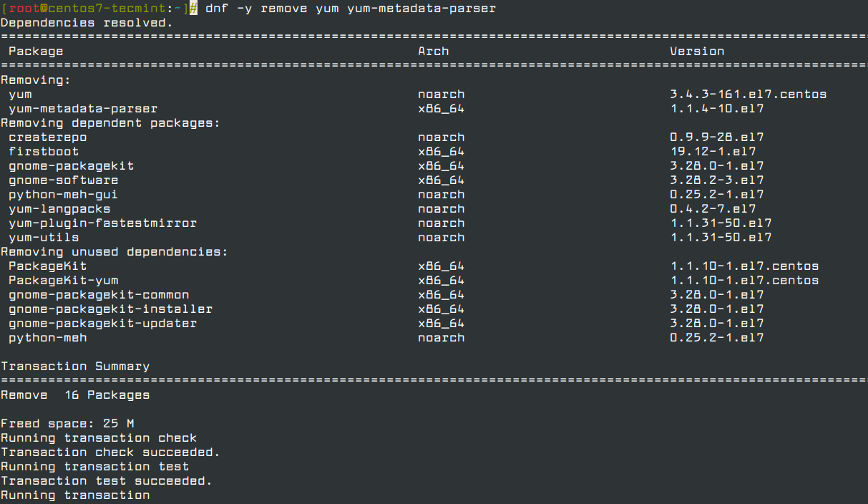
Task: Click 'x86_64' in the firstboot row
Action: [x=442, y=152]
